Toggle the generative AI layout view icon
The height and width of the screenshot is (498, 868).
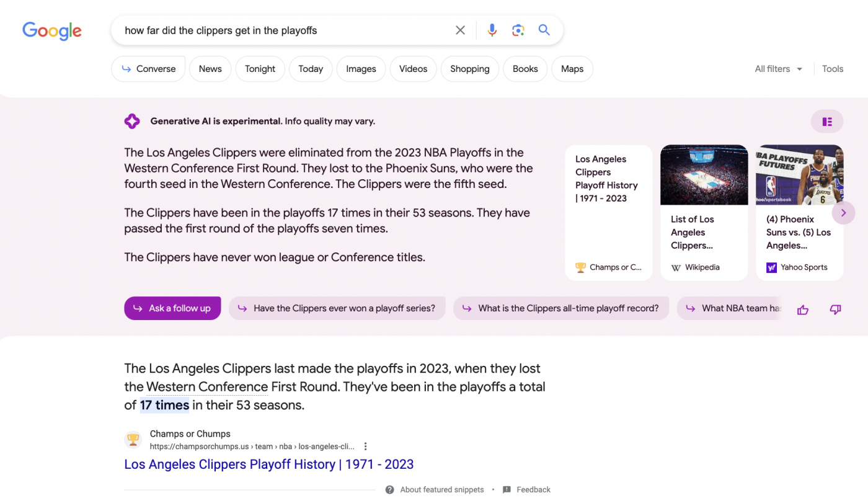point(827,122)
